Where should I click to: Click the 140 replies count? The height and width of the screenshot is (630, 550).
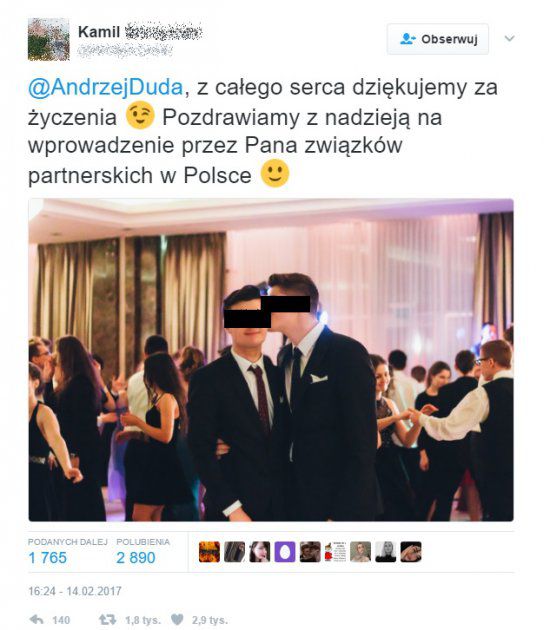61,620
